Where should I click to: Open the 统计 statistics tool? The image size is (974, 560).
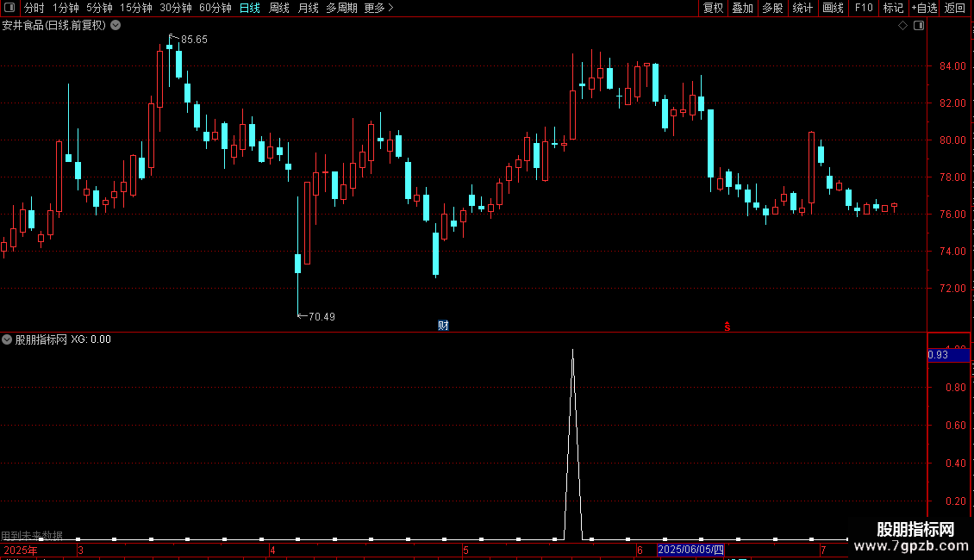(x=802, y=8)
